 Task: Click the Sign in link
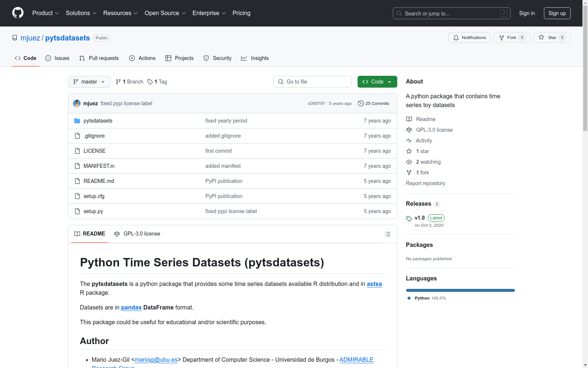pyautogui.click(x=527, y=13)
